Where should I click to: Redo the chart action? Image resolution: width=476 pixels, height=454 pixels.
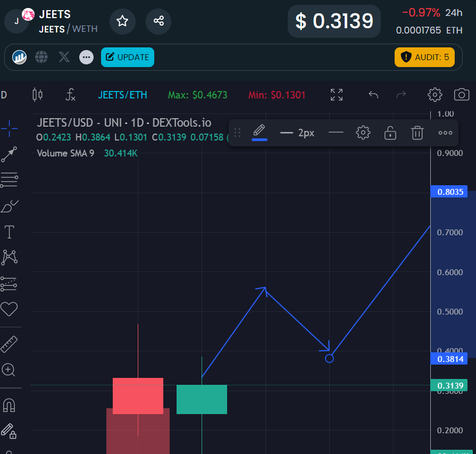(401, 95)
